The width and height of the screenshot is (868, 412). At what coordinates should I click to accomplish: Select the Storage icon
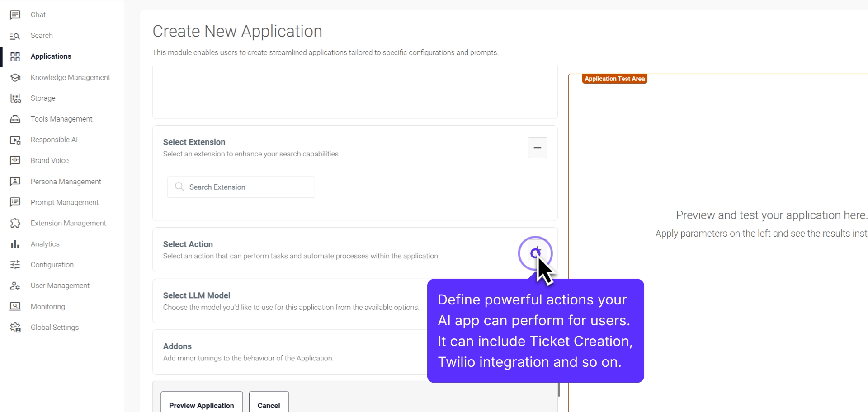(x=15, y=98)
